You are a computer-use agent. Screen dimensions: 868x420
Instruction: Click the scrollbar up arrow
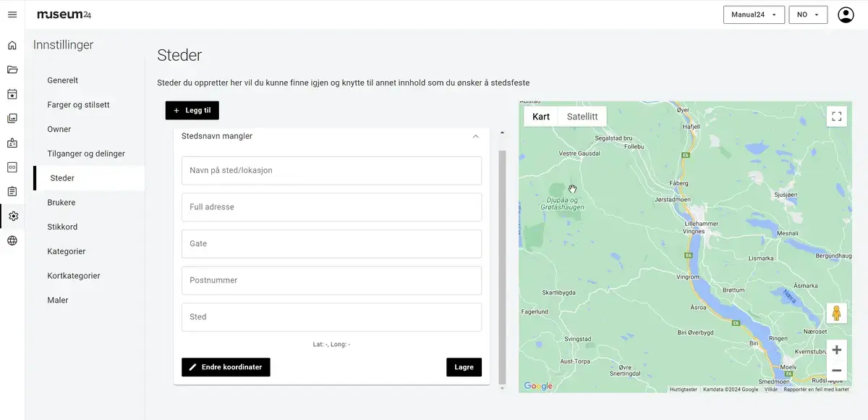503,133
